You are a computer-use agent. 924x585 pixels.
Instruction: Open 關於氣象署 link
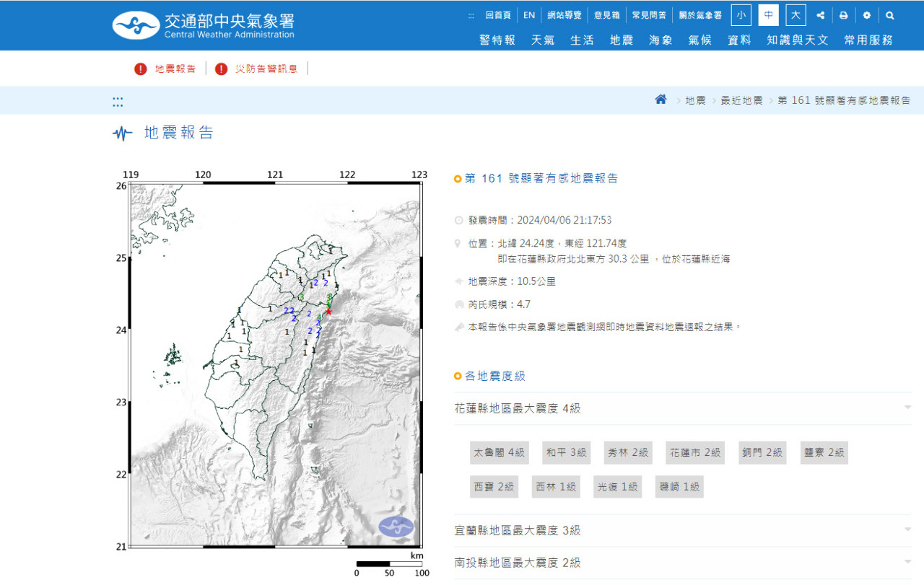pyautogui.click(x=700, y=15)
